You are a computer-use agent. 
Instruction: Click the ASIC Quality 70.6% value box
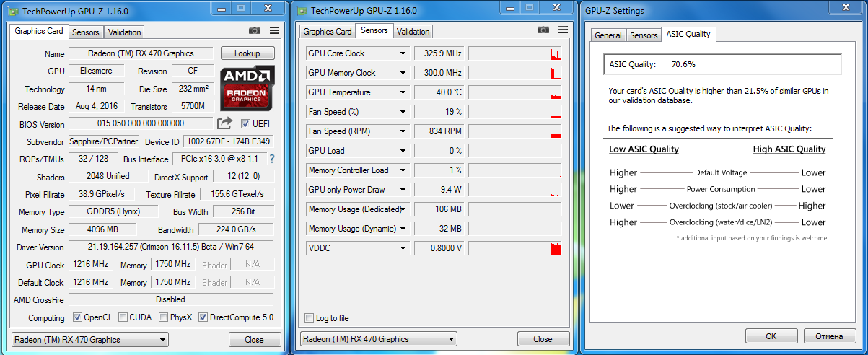[x=722, y=64]
